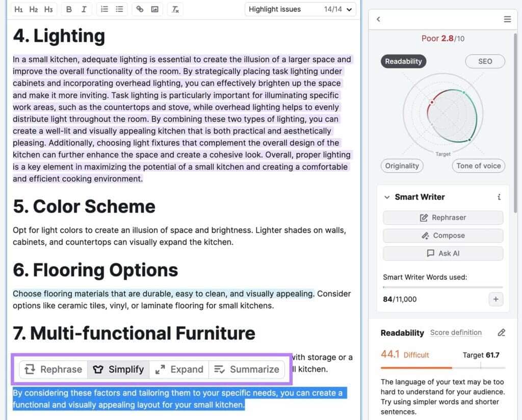Toggle italic text formatting
The height and width of the screenshot is (420, 522).
coord(84,9)
